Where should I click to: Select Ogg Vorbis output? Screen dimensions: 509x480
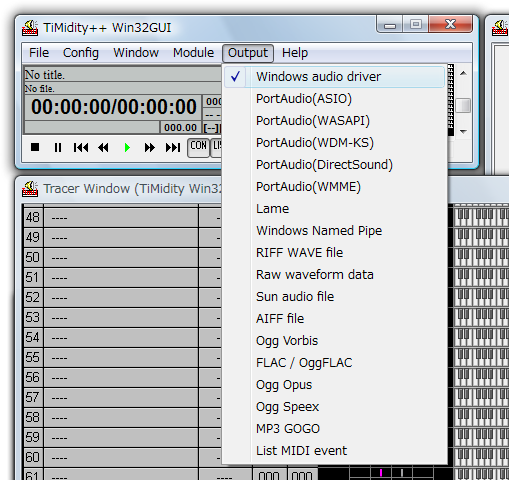pyautogui.click(x=334, y=341)
